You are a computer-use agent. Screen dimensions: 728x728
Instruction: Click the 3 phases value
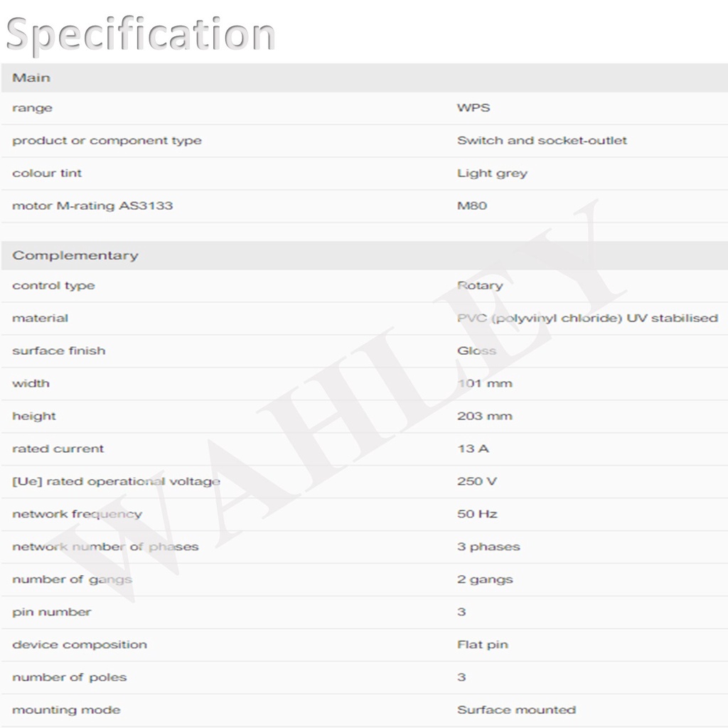point(488,547)
